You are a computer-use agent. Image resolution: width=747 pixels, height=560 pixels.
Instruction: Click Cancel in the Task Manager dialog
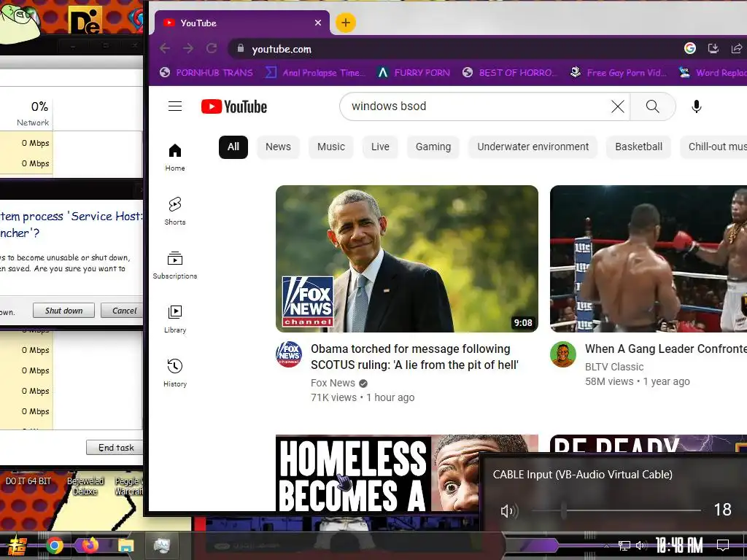coord(122,311)
